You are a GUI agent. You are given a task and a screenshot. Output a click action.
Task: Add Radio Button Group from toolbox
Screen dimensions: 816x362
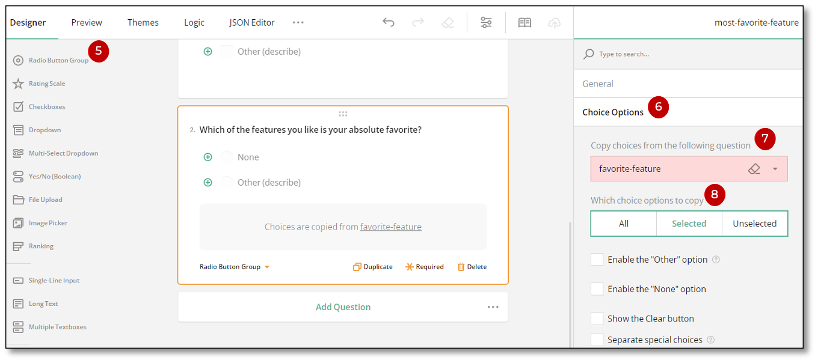pos(50,60)
